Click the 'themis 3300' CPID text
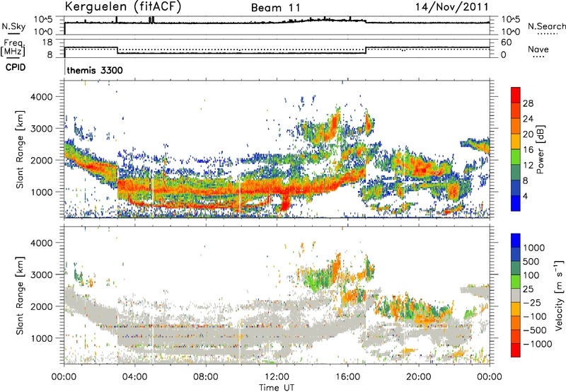The image size is (566, 392). coord(95,70)
